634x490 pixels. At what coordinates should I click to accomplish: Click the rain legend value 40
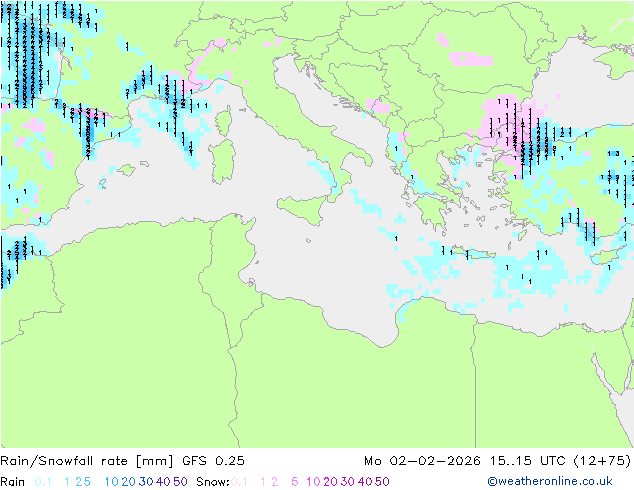[163, 482]
